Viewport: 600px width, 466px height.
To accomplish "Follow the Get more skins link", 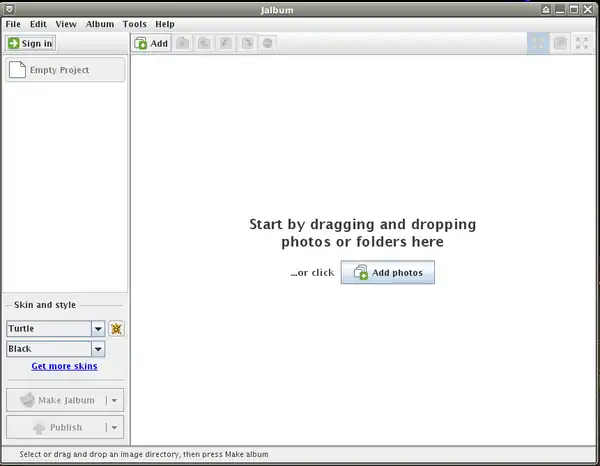I will tap(64, 367).
